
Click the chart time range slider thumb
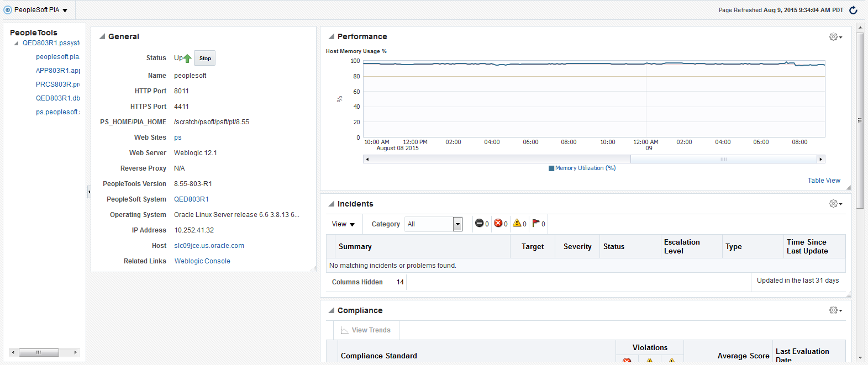[723, 159]
